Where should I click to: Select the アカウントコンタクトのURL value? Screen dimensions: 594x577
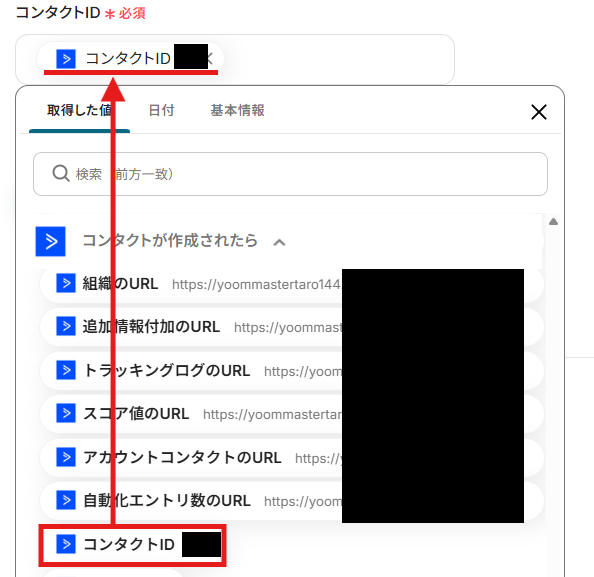click(x=292, y=458)
